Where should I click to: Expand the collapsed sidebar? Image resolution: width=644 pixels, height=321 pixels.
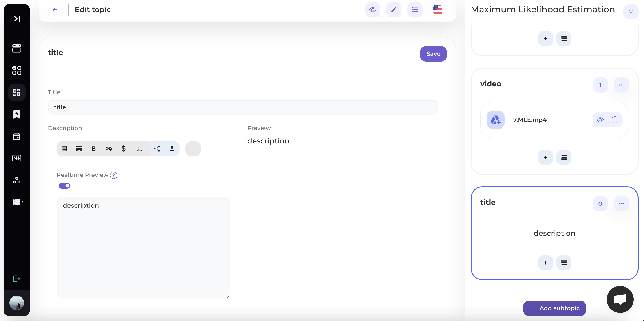coord(17,18)
